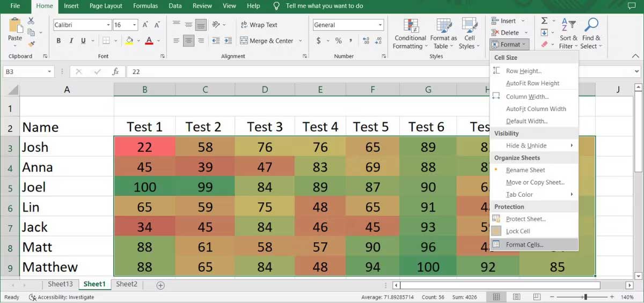This screenshot has height=303, width=644.
Task: Click the Increase Indent icon
Action: pos(227,41)
